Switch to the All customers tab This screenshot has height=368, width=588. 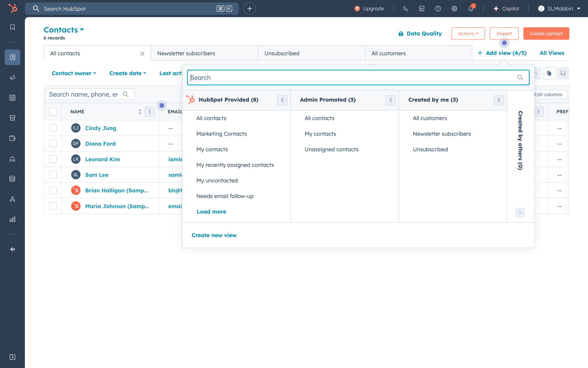419,53
